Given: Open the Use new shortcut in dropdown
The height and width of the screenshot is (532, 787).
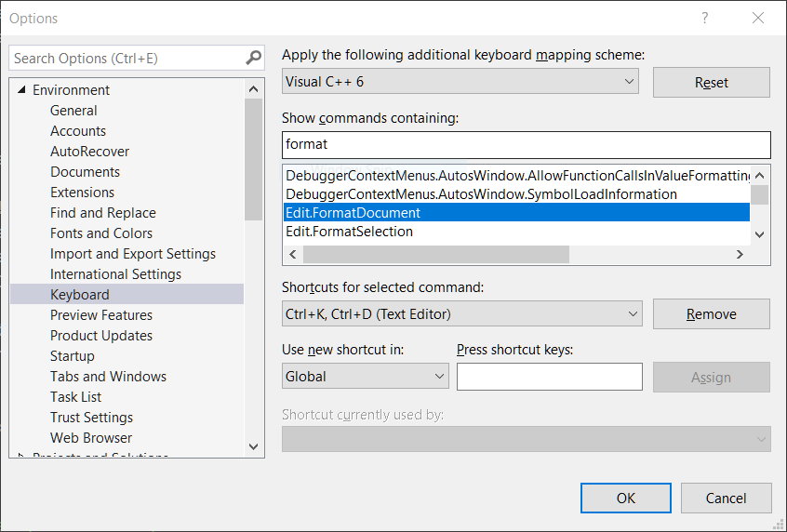Looking at the screenshot, I should (366, 377).
